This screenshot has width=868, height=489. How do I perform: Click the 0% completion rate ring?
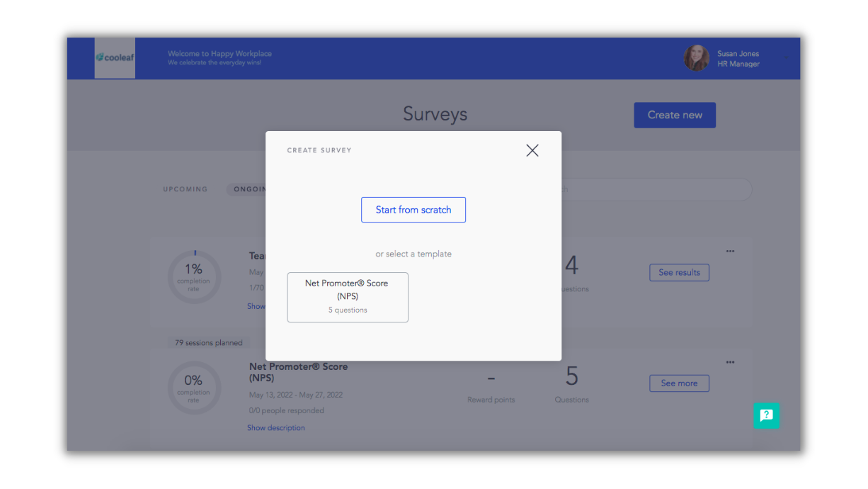[x=194, y=388]
